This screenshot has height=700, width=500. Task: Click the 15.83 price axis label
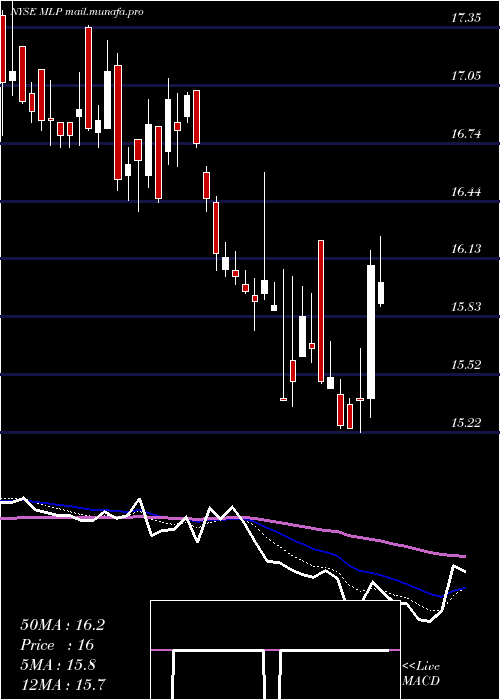[x=466, y=307]
